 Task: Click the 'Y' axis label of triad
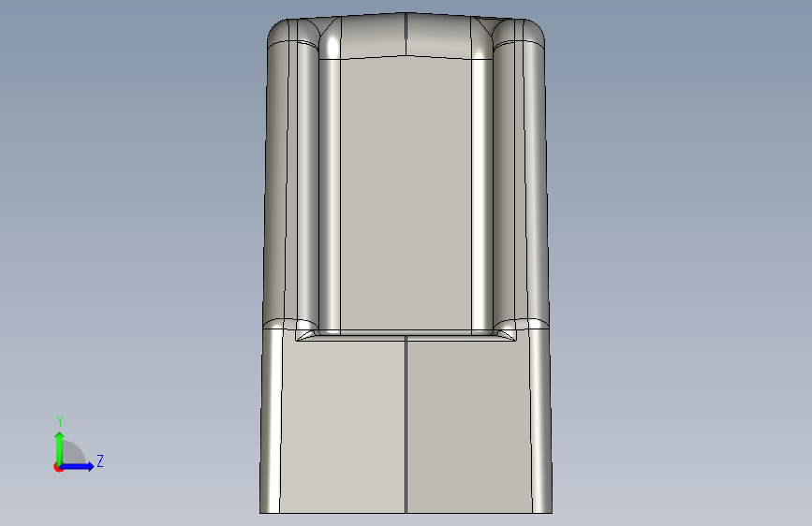tap(60, 421)
